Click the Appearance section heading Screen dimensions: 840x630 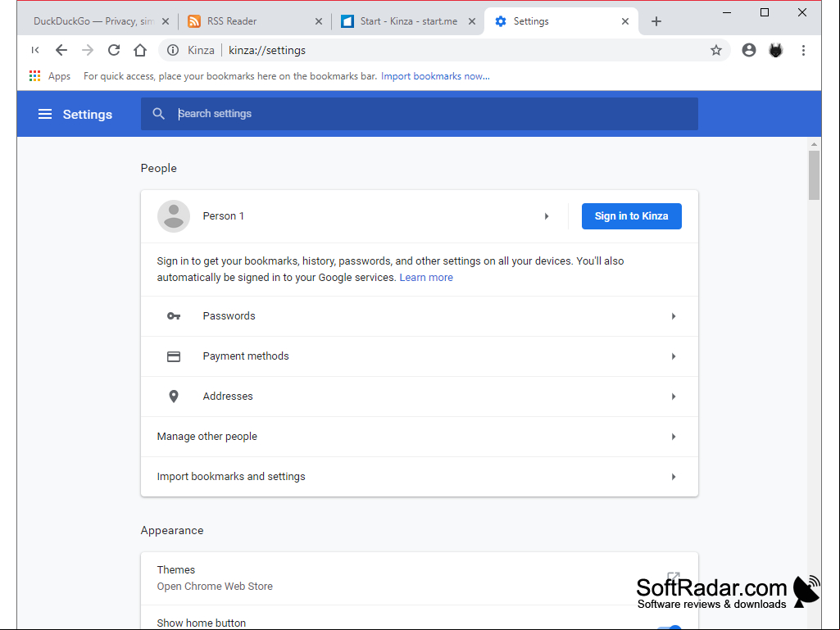tap(172, 530)
